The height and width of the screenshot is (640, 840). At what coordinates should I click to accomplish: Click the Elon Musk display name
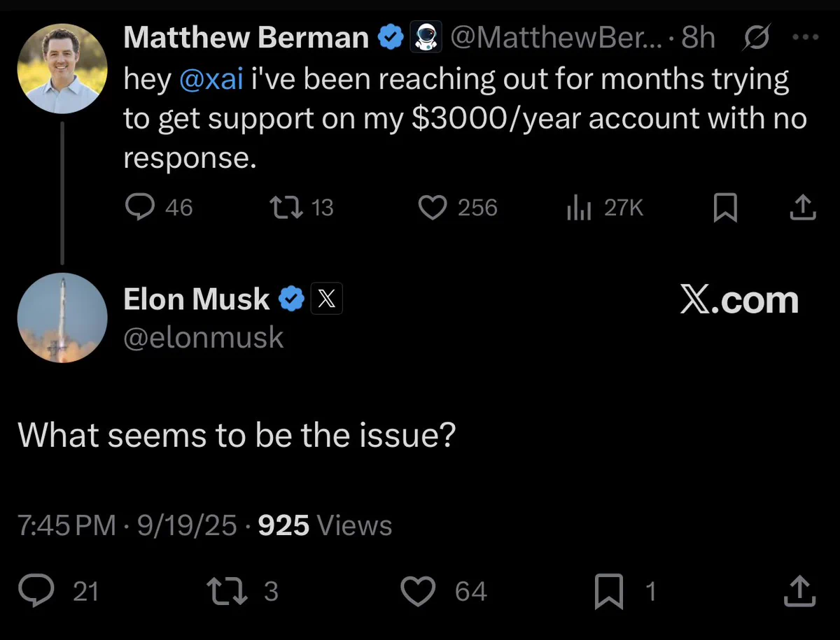[x=196, y=299]
